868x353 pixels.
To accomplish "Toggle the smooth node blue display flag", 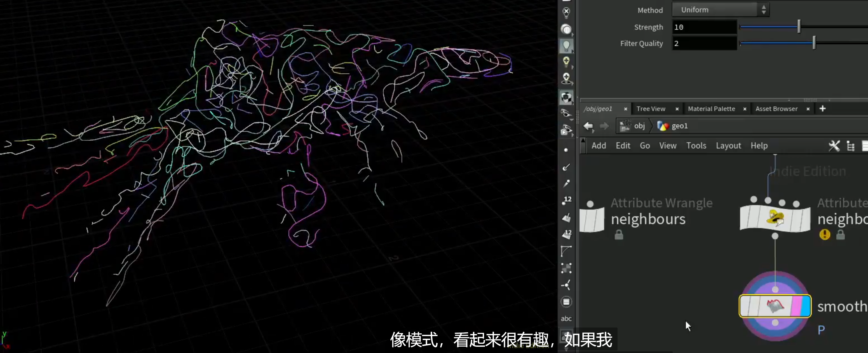I will click(806, 306).
